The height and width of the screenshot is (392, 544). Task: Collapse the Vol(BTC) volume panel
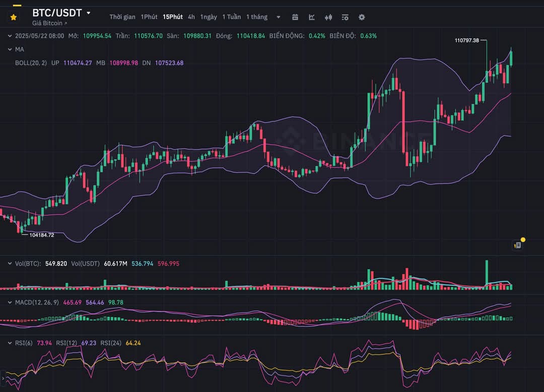pyautogui.click(x=9, y=263)
